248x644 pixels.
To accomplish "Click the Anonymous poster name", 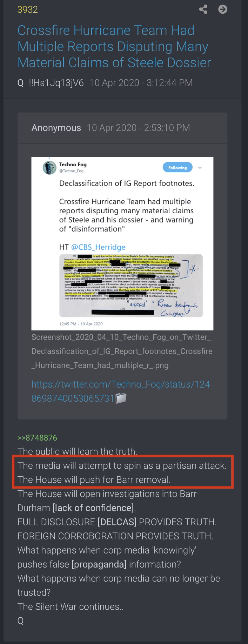I will coord(56,128).
